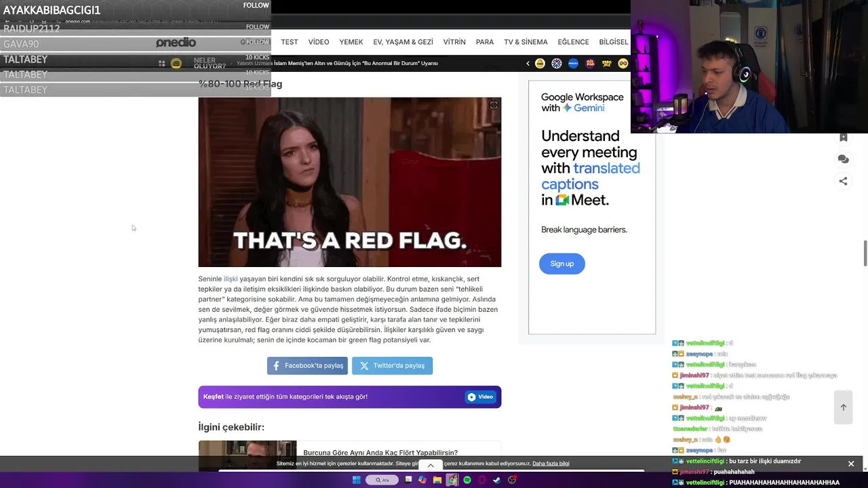Click the "That's a red flag" GIF
Image resolution: width=868 pixels, height=488 pixels.
pos(349,182)
